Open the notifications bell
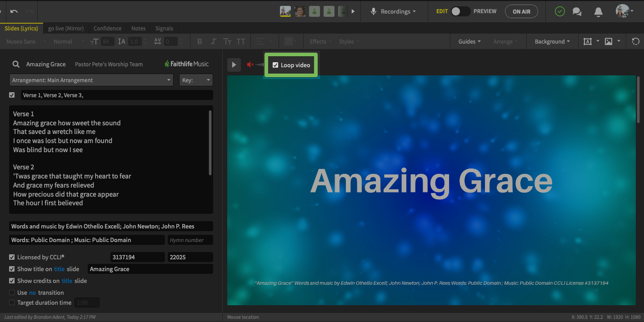This screenshot has width=644, height=322. (599, 11)
